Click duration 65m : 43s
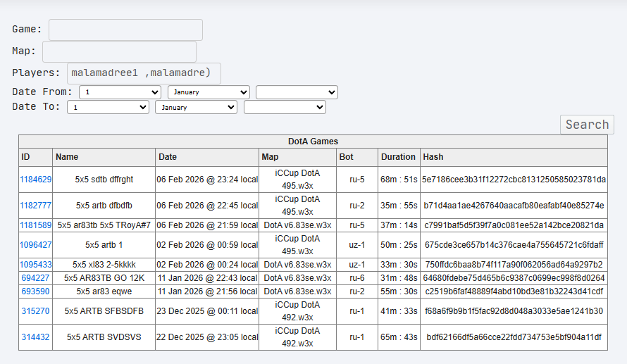 point(399,337)
